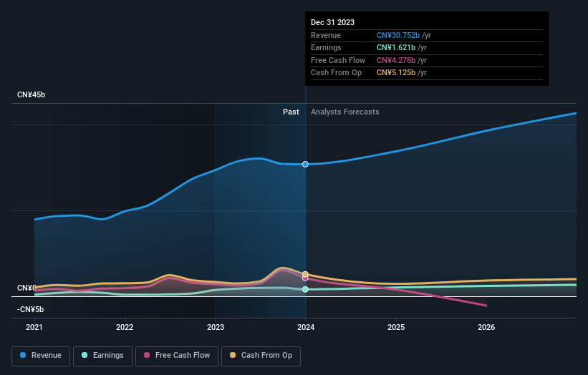588x375 pixels.
Task: Click the CN¥4.278b free cash flow value
Action: 396,60
